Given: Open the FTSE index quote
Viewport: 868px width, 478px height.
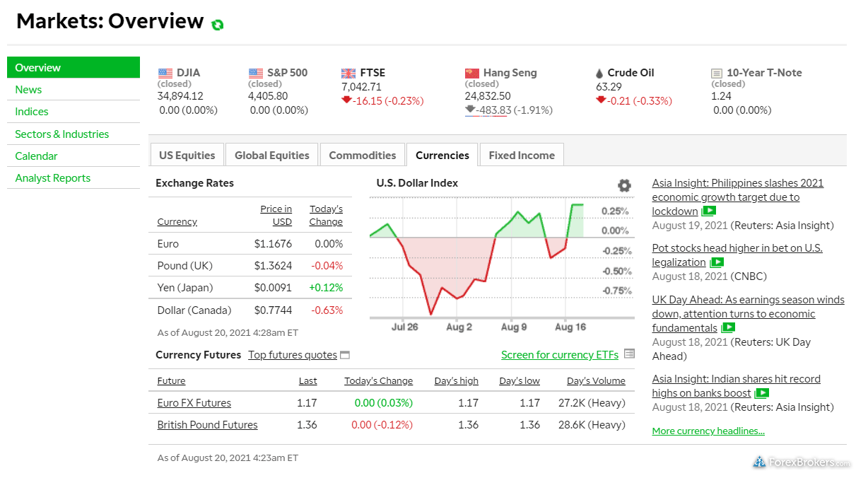Looking at the screenshot, I should (x=373, y=72).
